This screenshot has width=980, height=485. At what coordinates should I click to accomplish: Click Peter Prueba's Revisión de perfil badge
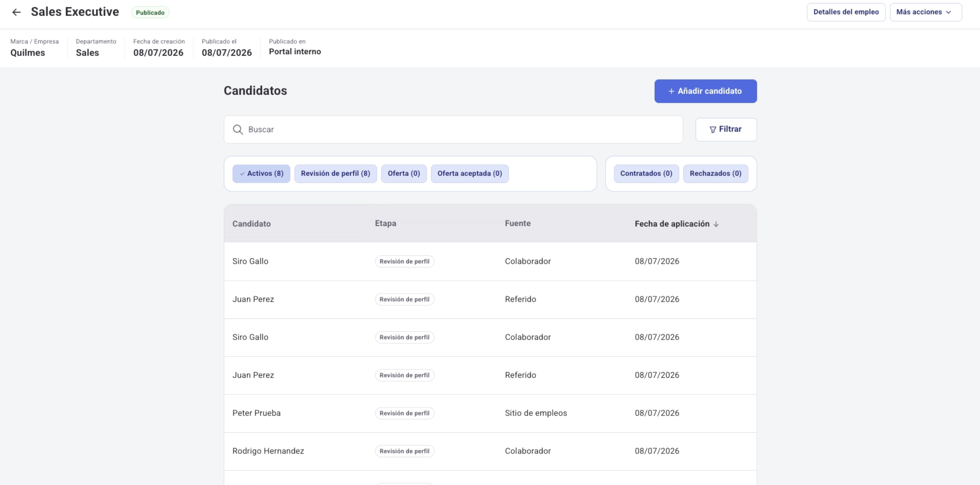(x=404, y=413)
